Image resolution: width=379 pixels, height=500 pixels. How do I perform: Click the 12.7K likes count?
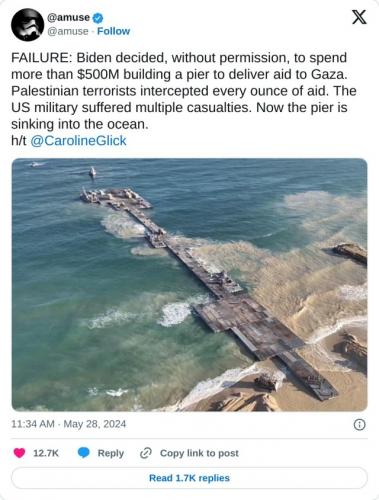pyautogui.click(x=46, y=453)
